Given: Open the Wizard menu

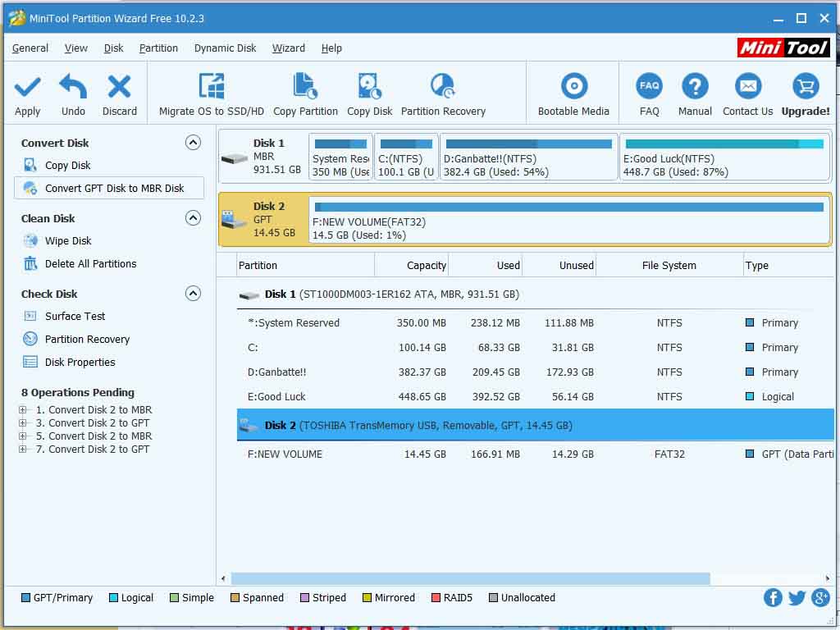Looking at the screenshot, I should pos(288,48).
